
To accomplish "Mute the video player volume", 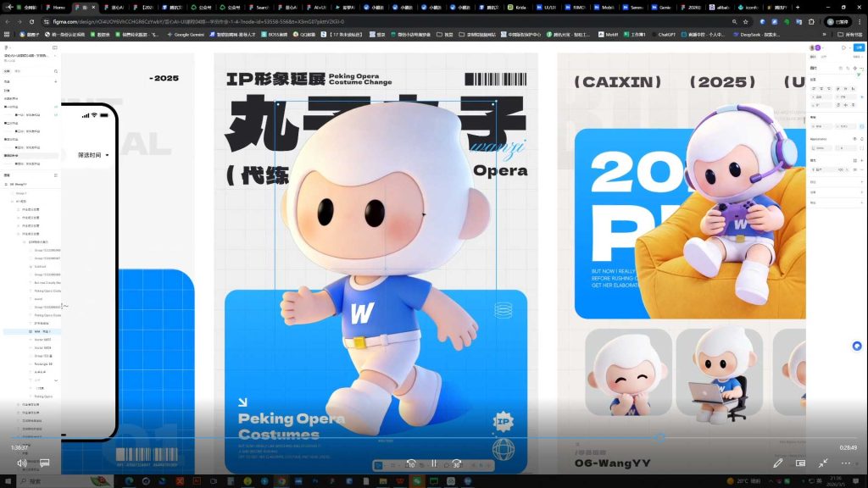I will tap(21, 463).
